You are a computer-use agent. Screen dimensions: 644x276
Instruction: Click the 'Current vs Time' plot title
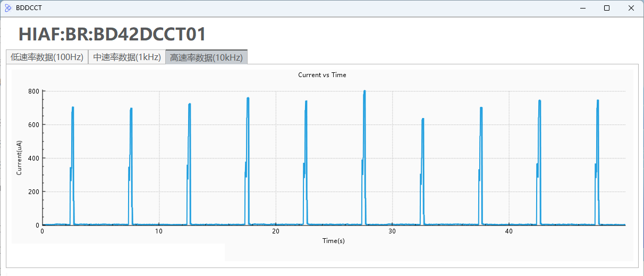322,75
